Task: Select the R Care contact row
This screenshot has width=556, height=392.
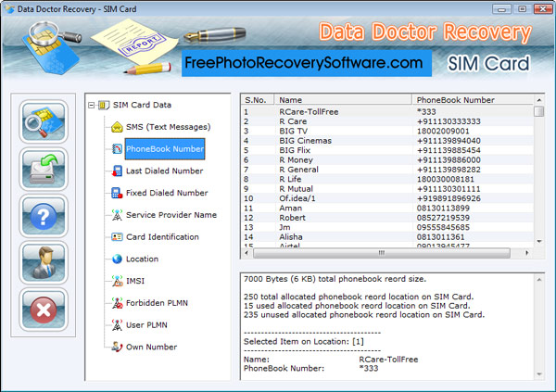Action: click(387, 121)
